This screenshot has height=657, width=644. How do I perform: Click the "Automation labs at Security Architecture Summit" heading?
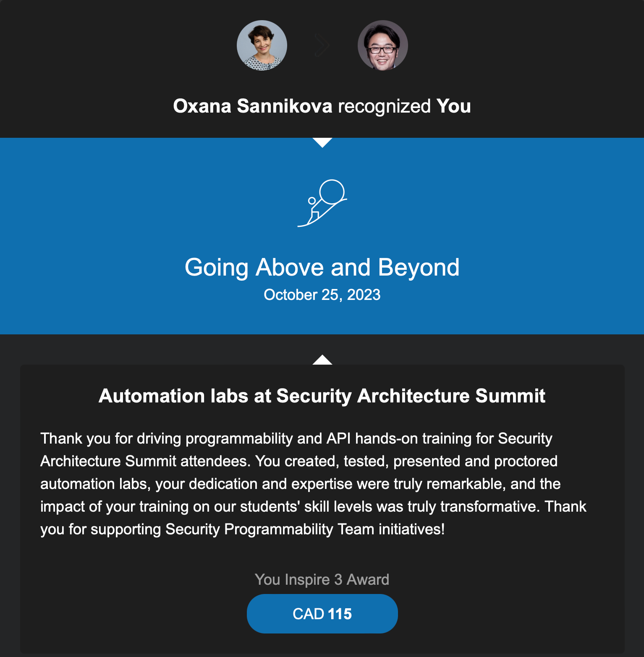point(322,396)
